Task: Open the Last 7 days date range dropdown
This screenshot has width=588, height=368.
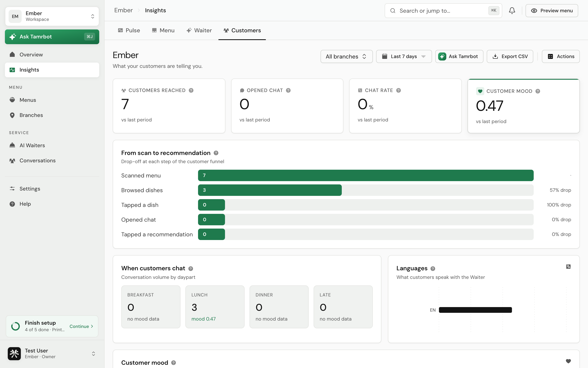Action: pyautogui.click(x=404, y=56)
